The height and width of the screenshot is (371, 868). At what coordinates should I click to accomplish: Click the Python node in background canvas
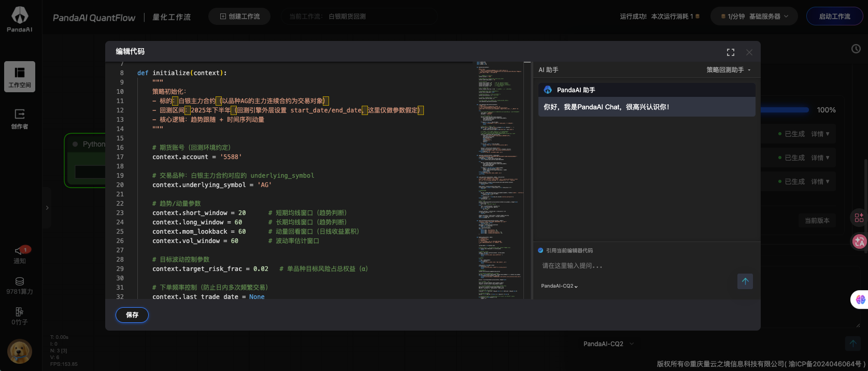[x=86, y=160]
